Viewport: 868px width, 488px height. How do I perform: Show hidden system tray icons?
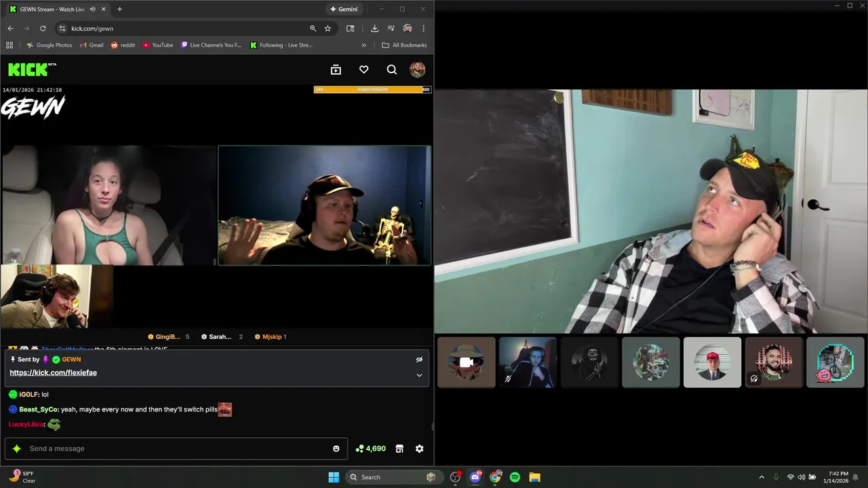[762, 477]
